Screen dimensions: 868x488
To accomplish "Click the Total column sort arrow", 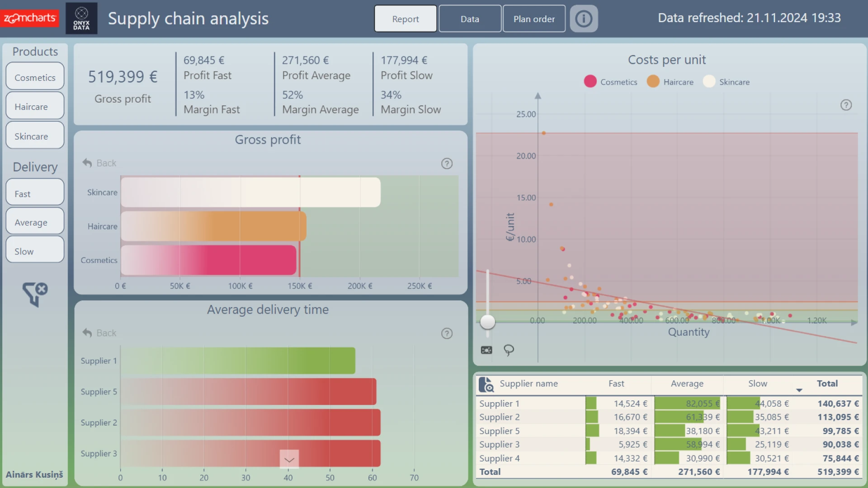I will [x=799, y=390].
